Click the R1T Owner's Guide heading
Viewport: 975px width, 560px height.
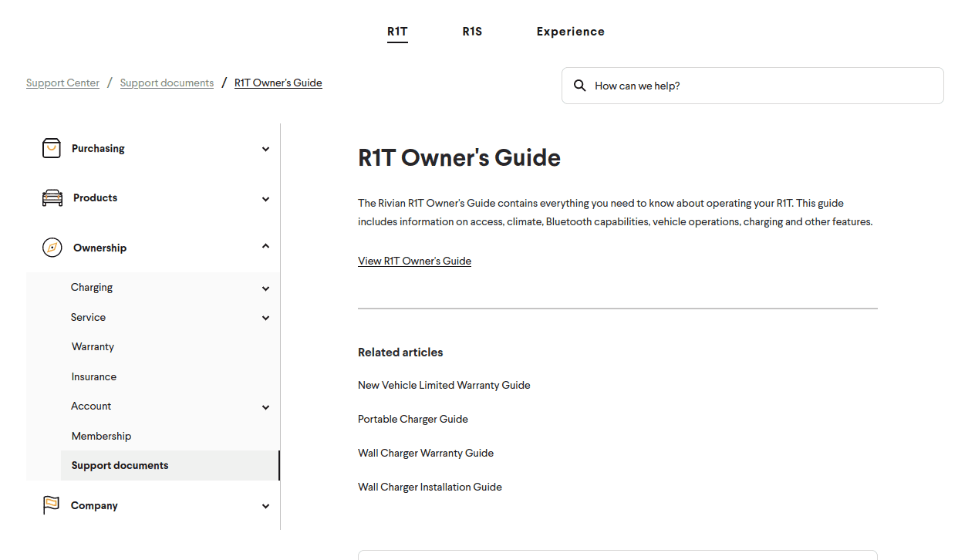[x=459, y=157]
